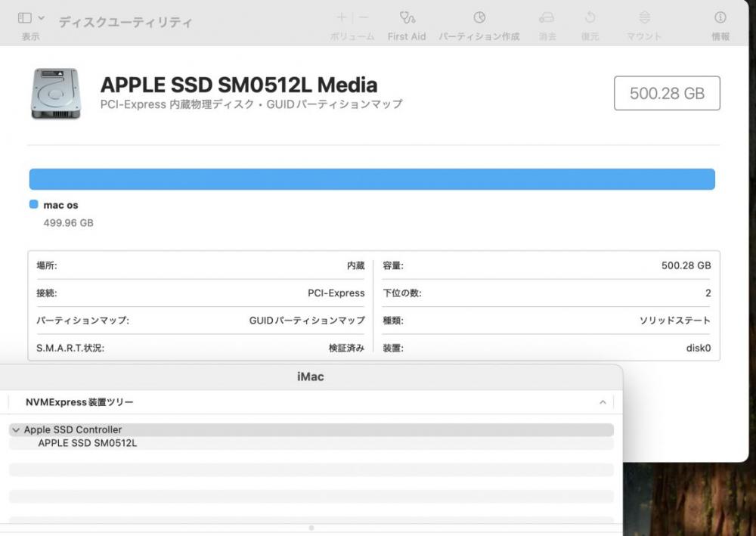This screenshot has height=536, width=756.
Task: Collapse the NVMExpress device tree section
Action: point(603,402)
